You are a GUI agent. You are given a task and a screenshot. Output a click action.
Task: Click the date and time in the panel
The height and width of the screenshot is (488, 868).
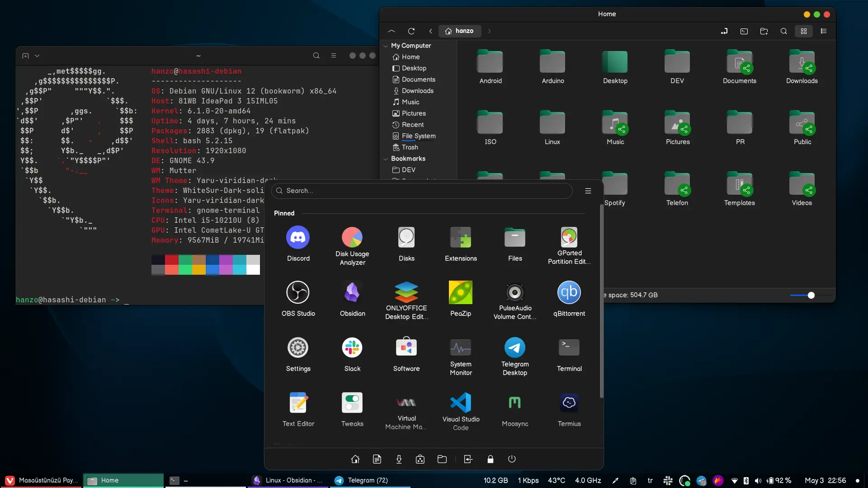(x=825, y=480)
